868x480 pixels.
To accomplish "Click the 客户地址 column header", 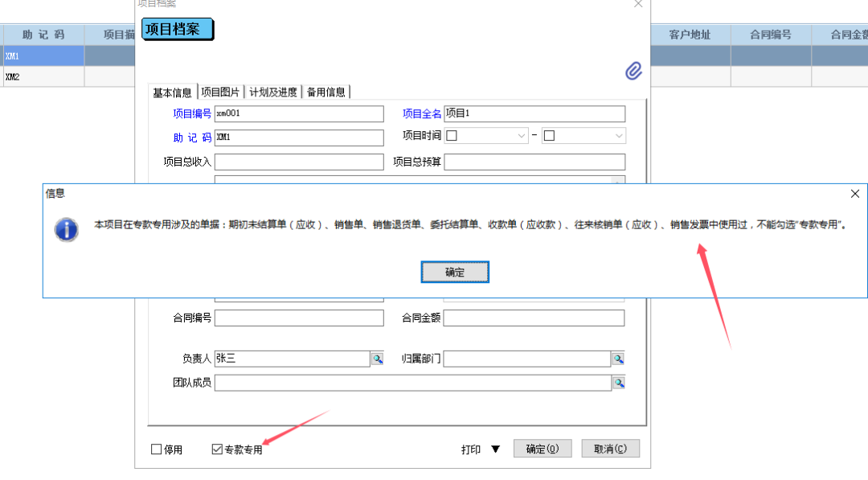I will click(690, 35).
